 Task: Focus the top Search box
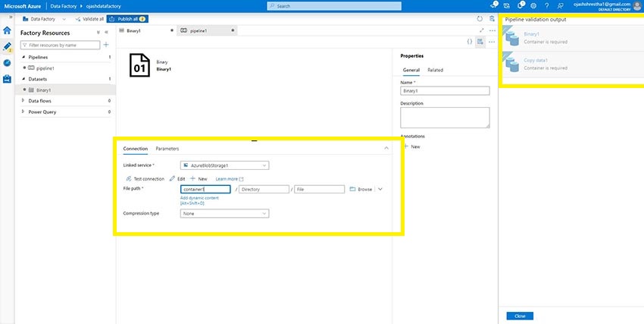tap(334, 6)
